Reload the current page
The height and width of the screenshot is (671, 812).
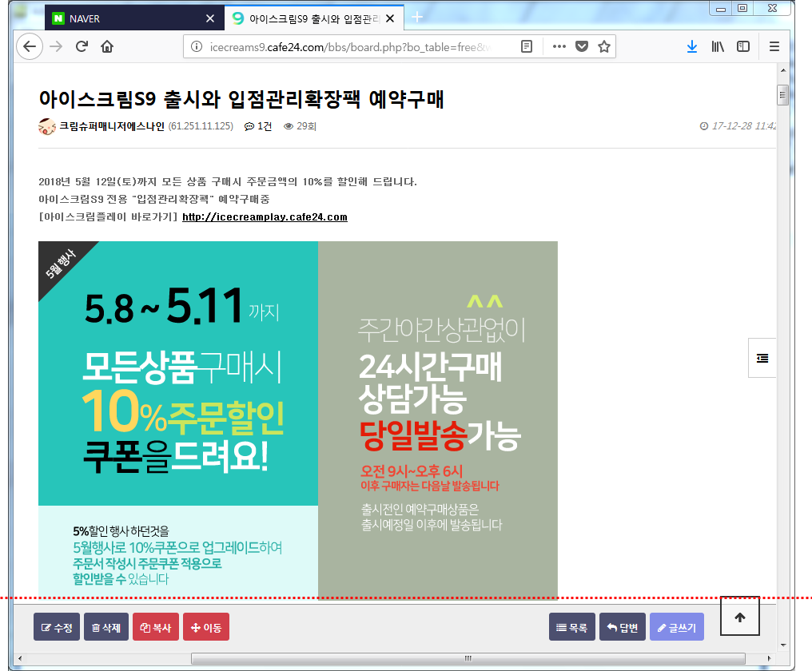(x=82, y=46)
